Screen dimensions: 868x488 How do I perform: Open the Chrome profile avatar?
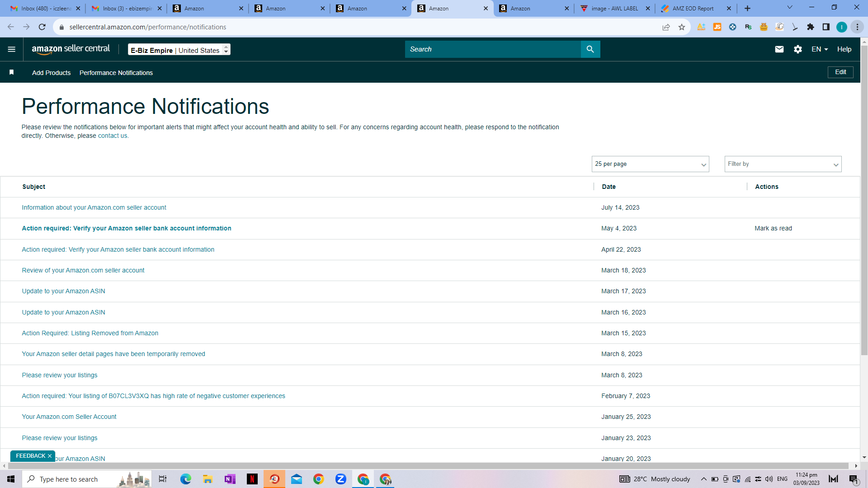pos(842,27)
